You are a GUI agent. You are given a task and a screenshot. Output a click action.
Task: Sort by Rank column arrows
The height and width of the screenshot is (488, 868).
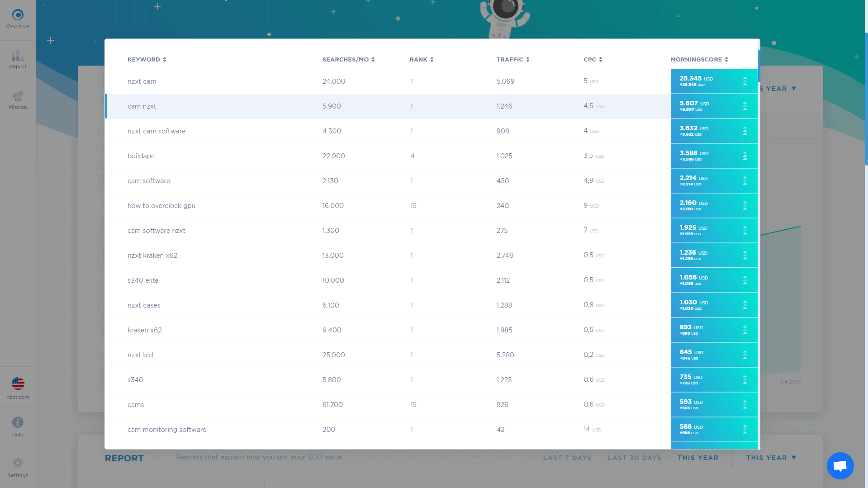coord(432,60)
